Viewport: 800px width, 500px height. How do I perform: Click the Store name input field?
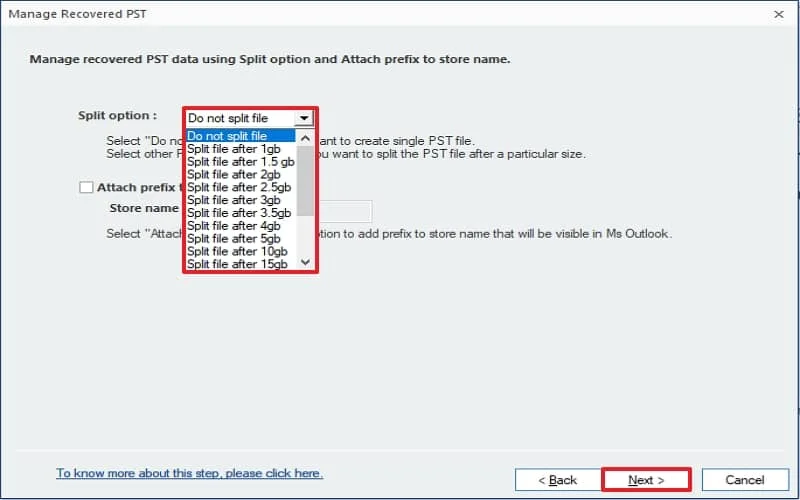(345, 211)
